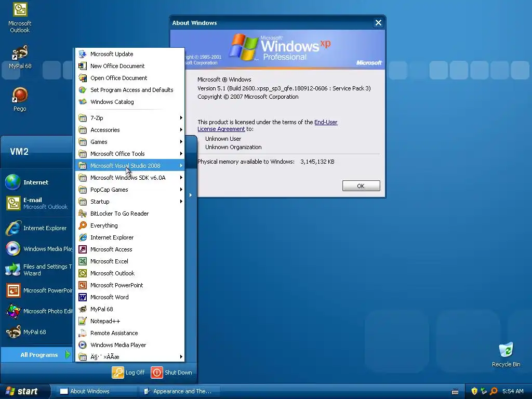532x399 pixels.
Task: Select the Pego desktop shortcut
Action: pyautogui.click(x=20, y=99)
